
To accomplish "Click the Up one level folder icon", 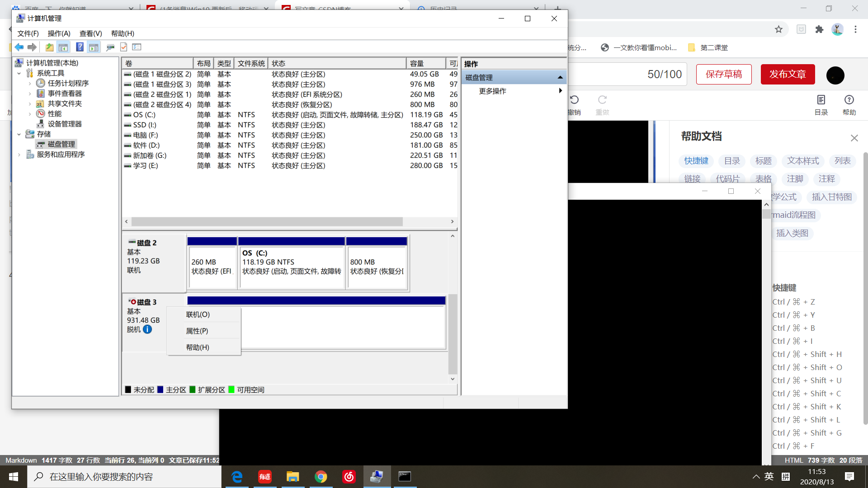I will pyautogui.click(x=49, y=47).
